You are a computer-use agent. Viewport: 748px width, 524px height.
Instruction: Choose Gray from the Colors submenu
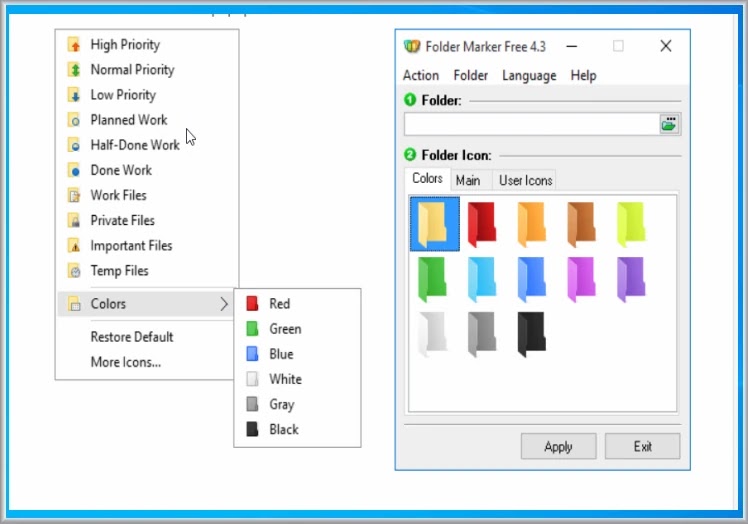click(297, 404)
